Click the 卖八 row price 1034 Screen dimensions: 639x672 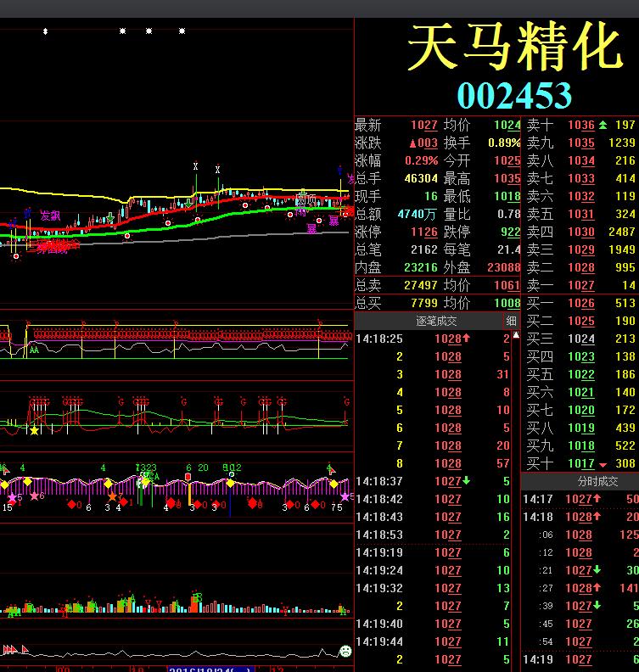[x=581, y=160]
